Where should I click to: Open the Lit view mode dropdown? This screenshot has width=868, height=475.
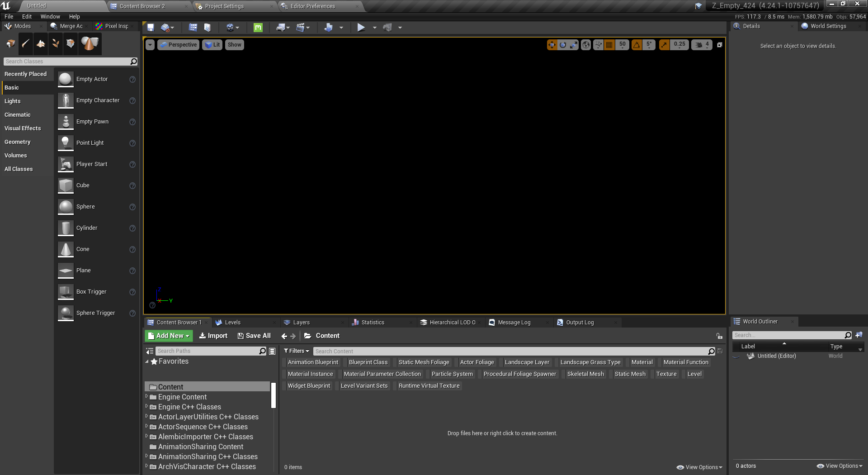(x=212, y=45)
